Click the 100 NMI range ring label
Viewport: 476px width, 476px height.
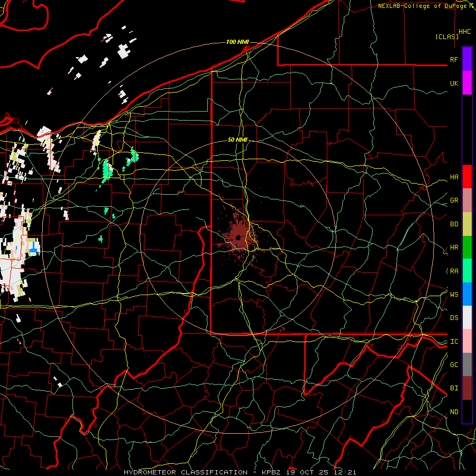click(237, 42)
